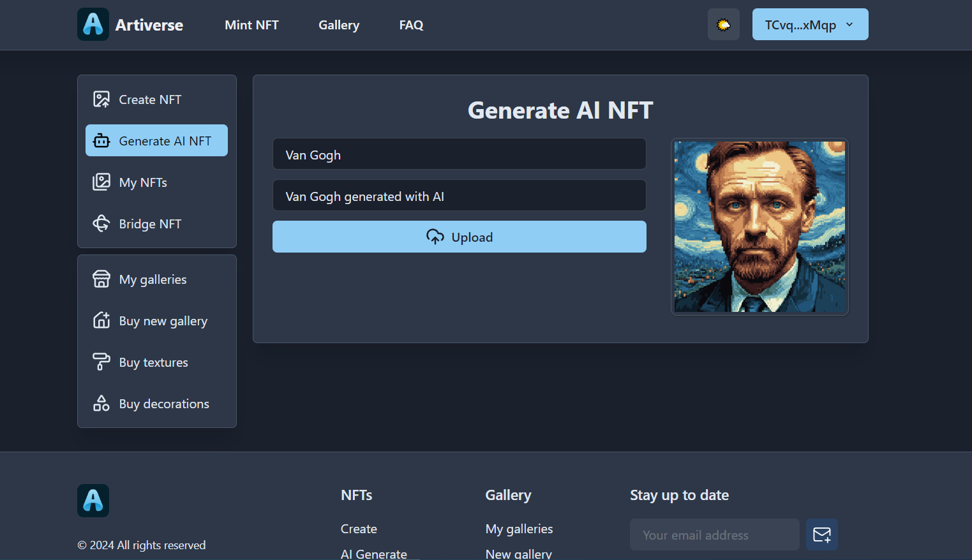Open the My NFTs label in the sidebar
This screenshot has height=560, width=972.
pos(143,182)
